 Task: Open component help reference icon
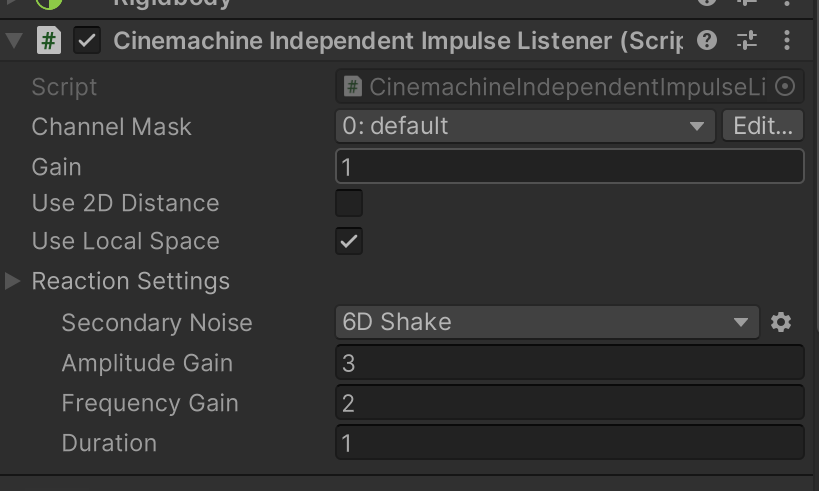pyautogui.click(x=707, y=41)
